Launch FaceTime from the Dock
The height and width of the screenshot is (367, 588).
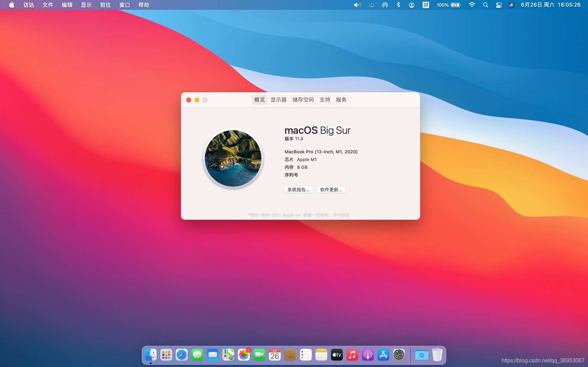259,355
